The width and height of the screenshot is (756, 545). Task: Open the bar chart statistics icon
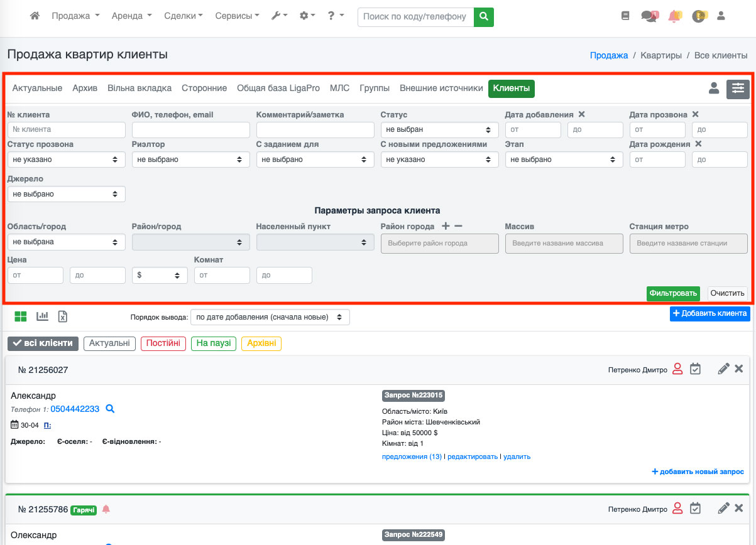click(42, 316)
